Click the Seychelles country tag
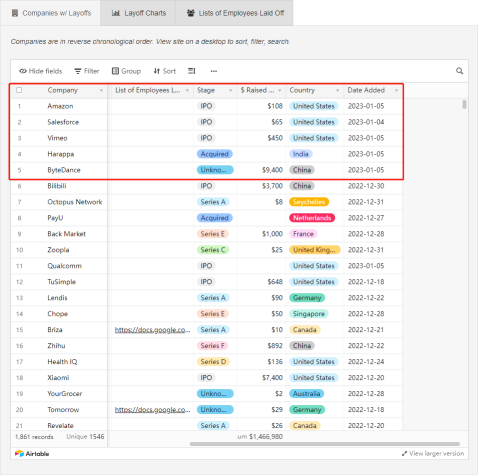478x475 pixels. tap(309, 202)
